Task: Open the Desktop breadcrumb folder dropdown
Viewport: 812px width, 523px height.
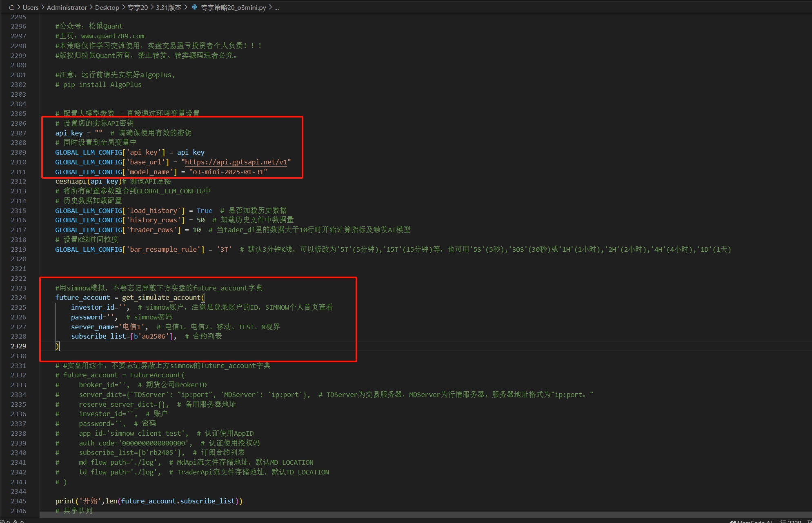Action: (107, 7)
